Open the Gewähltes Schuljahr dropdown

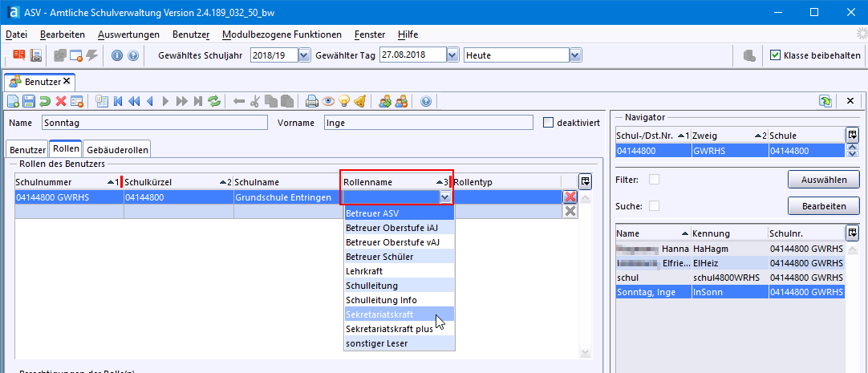tap(303, 55)
